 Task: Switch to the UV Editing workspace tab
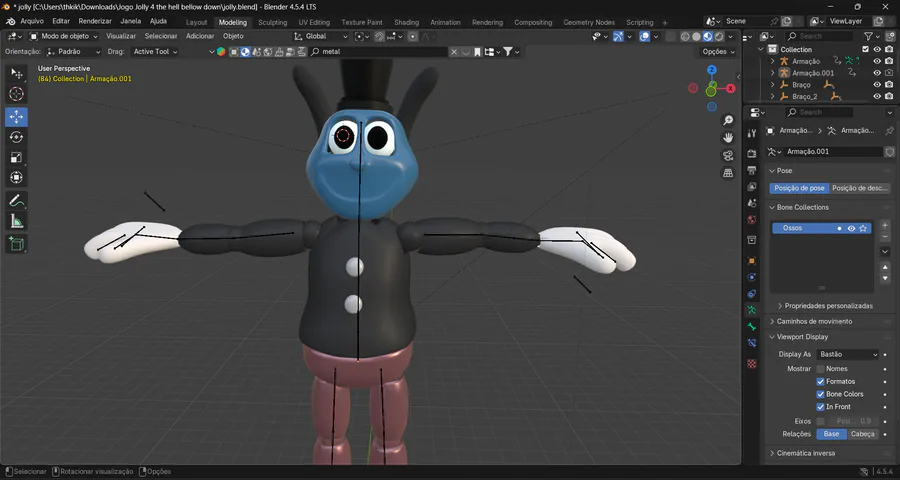click(x=314, y=22)
